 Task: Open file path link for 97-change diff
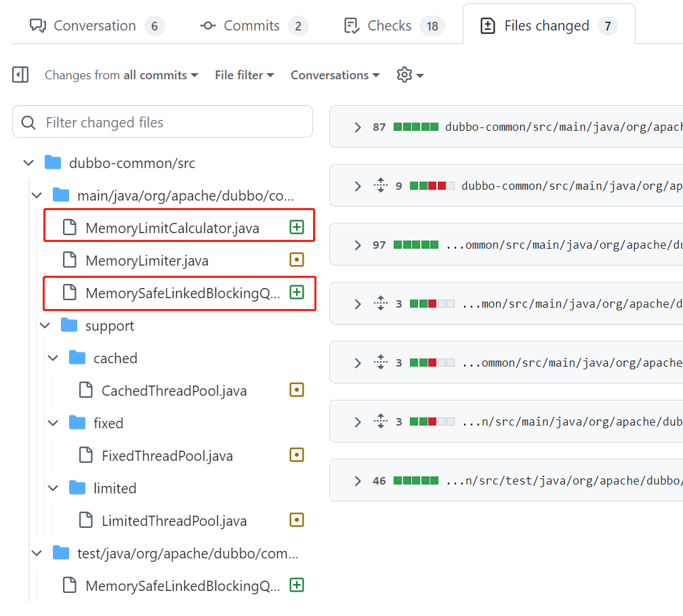click(x=564, y=245)
